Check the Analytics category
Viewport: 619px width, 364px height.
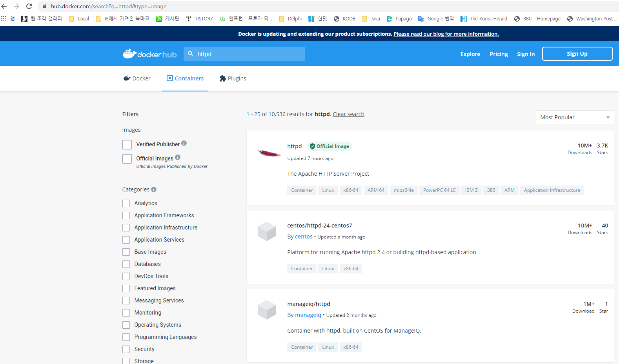coord(126,203)
